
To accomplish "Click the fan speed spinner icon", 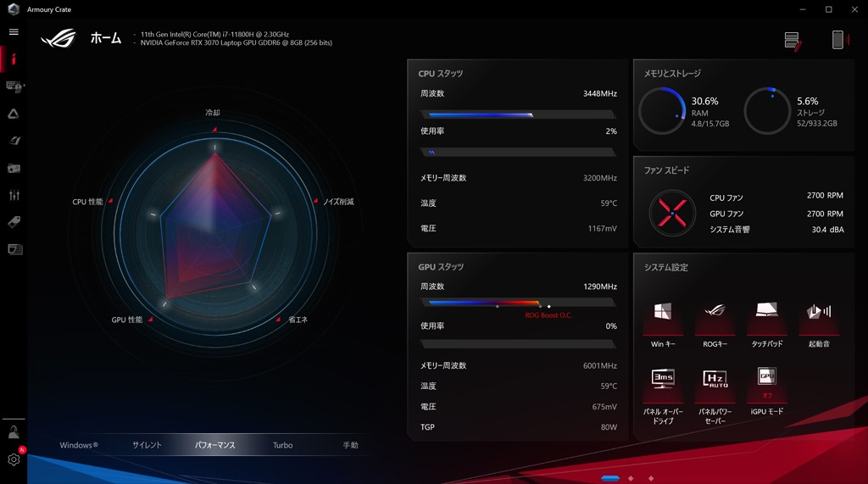I will (672, 214).
